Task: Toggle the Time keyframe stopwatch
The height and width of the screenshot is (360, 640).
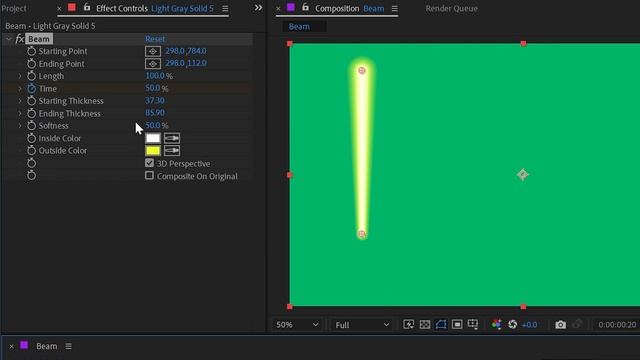Action: coord(31,89)
